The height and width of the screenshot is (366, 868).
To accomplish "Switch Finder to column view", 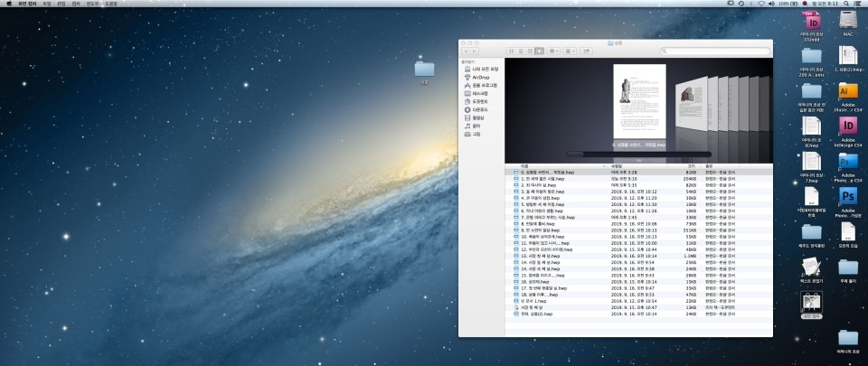I will pyautogui.click(x=531, y=52).
